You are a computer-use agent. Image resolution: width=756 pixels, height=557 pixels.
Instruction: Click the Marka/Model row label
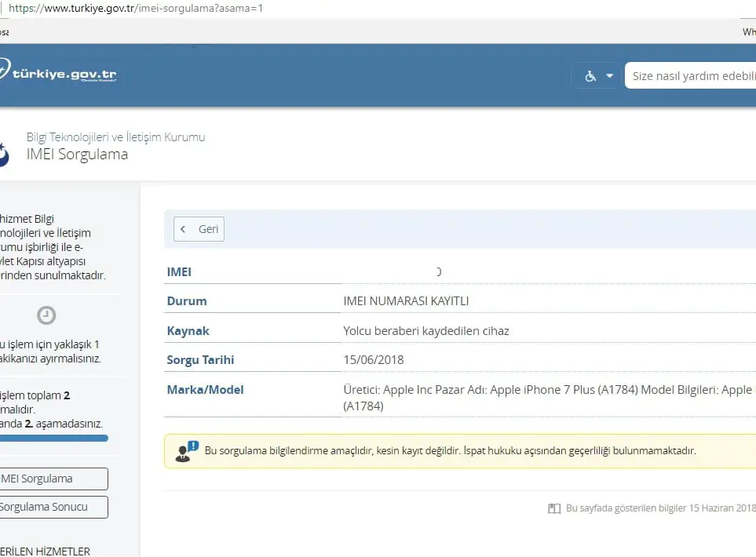205,390
